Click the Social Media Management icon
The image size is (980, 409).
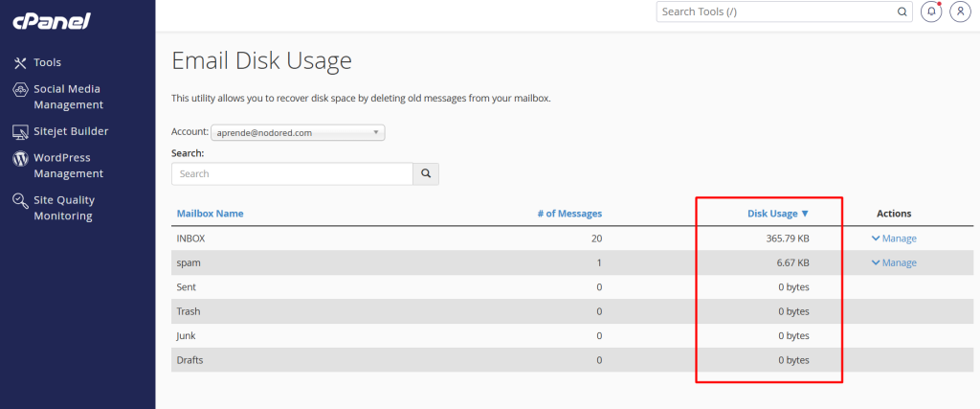tap(20, 89)
